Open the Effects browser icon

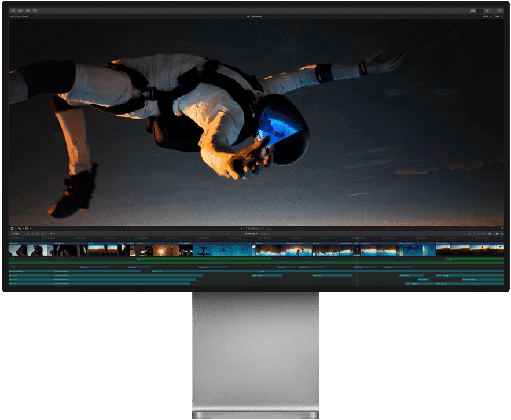pos(496,234)
